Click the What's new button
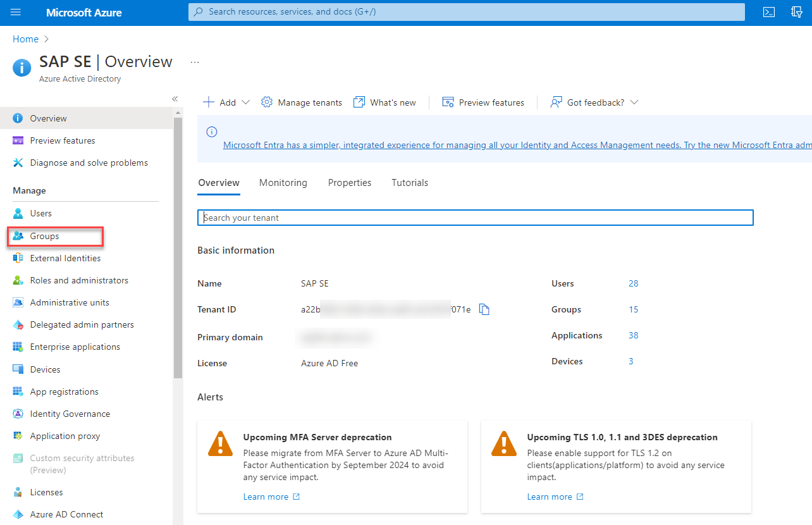 [384, 102]
